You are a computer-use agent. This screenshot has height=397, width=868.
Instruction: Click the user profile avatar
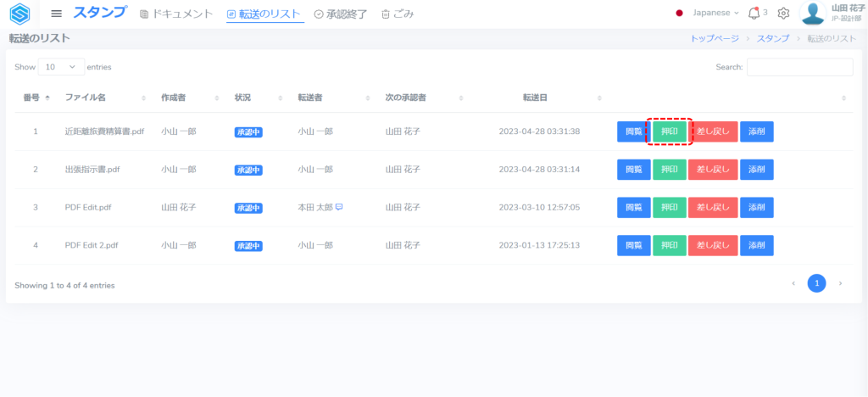[x=813, y=13]
